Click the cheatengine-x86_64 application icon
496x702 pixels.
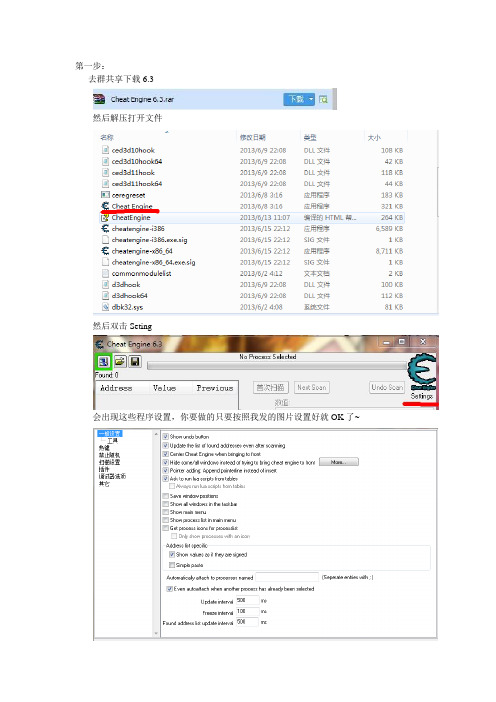[105, 251]
